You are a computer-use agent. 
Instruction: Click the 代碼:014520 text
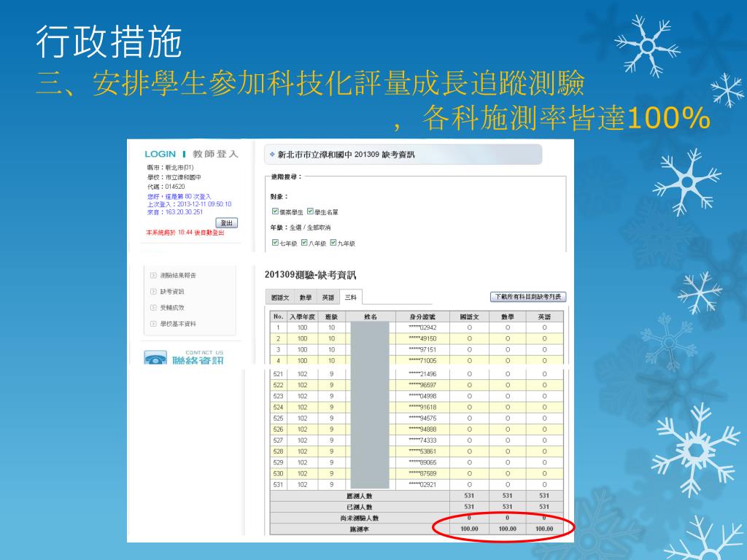coord(166,187)
